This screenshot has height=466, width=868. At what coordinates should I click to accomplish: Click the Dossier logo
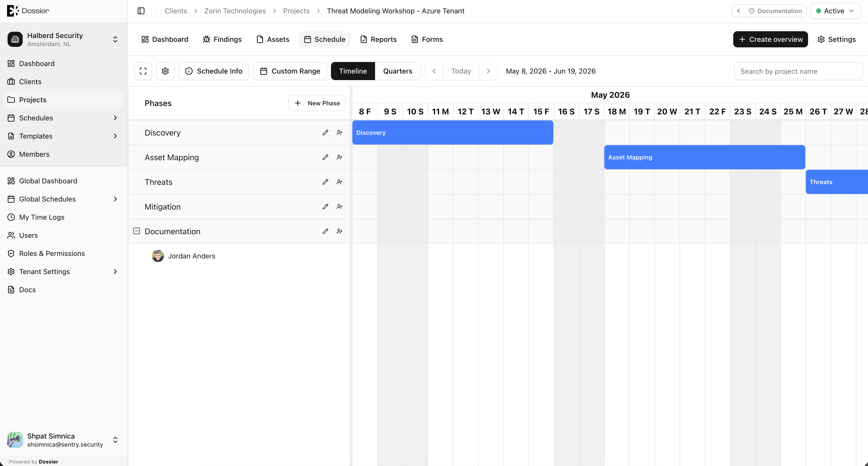[x=28, y=11]
